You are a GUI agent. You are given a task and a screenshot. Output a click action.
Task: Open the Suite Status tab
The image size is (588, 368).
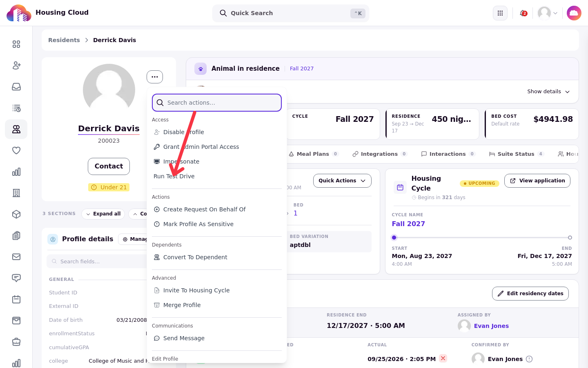pyautogui.click(x=517, y=154)
